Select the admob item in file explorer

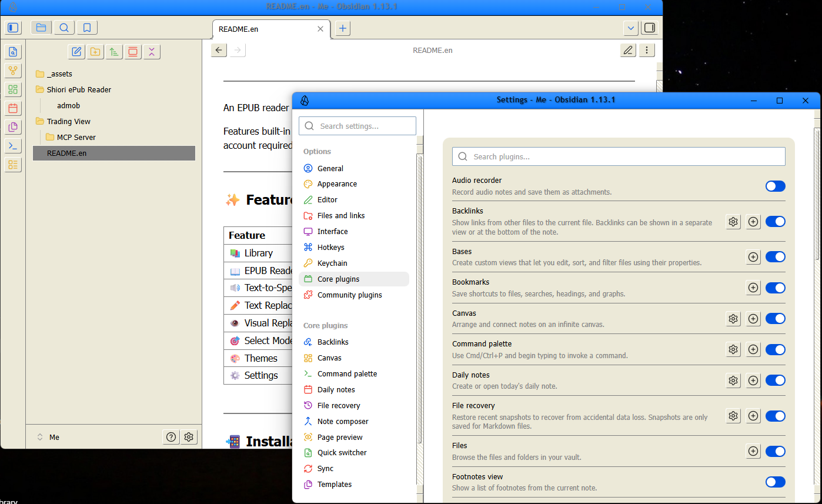[119, 106]
